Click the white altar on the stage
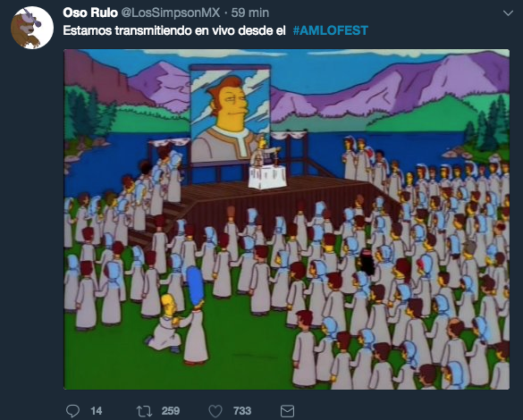The width and height of the screenshot is (523, 420). point(267,177)
